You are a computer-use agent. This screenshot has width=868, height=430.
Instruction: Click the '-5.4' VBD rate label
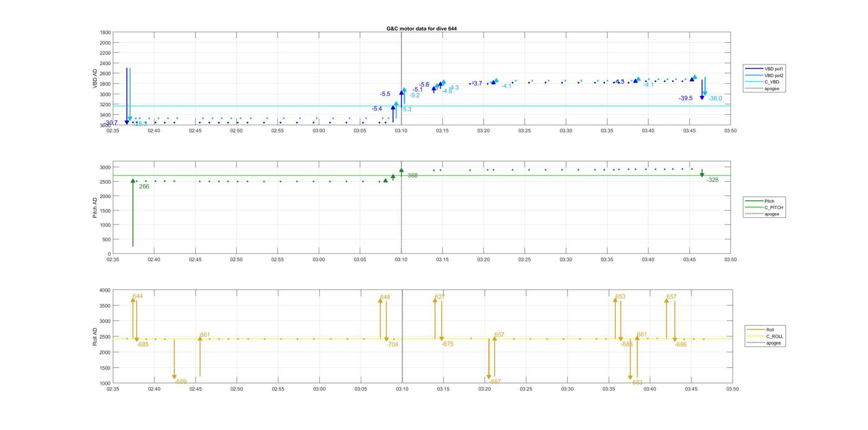pos(377,109)
